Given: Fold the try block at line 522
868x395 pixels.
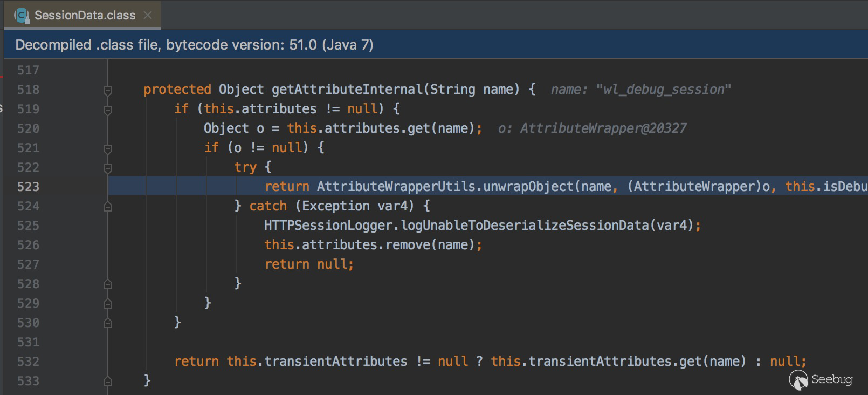Looking at the screenshot, I should click(108, 168).
